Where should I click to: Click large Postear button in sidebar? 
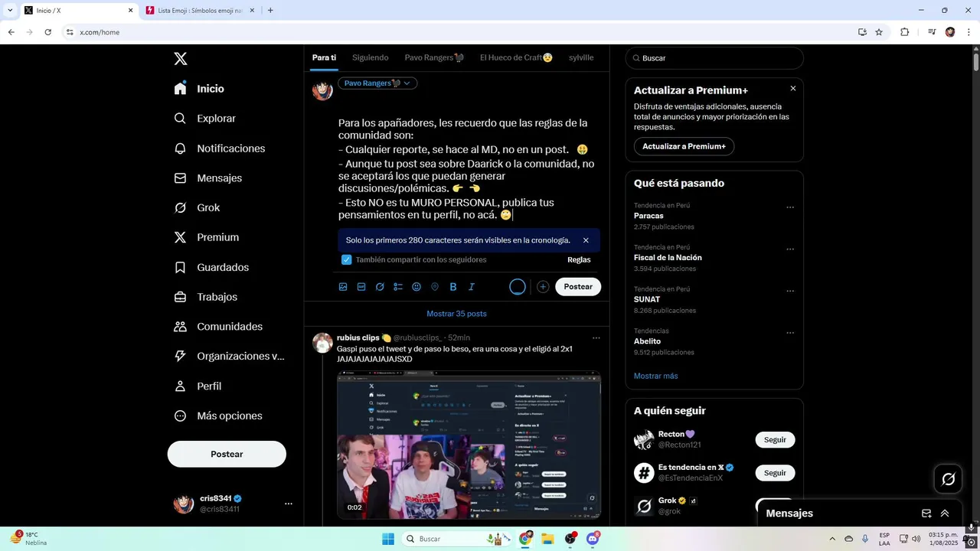227,454
